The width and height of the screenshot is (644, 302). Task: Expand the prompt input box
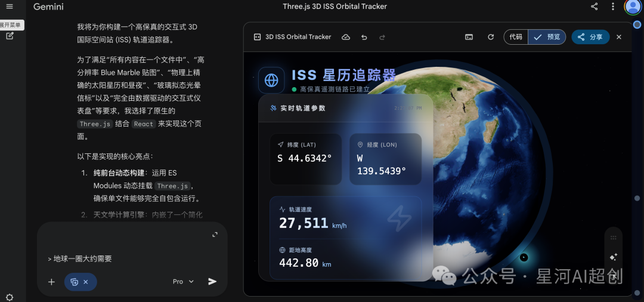point(215,235)
